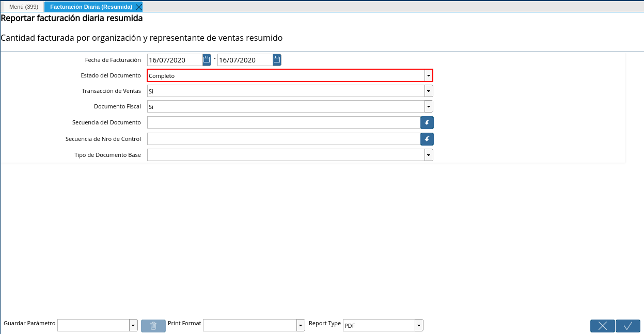Click the Transacción de Ventas field showing Si
Image resolution: width=644 pixels, height=334 pixels.
pyautogui.click(x=286, y=91)
